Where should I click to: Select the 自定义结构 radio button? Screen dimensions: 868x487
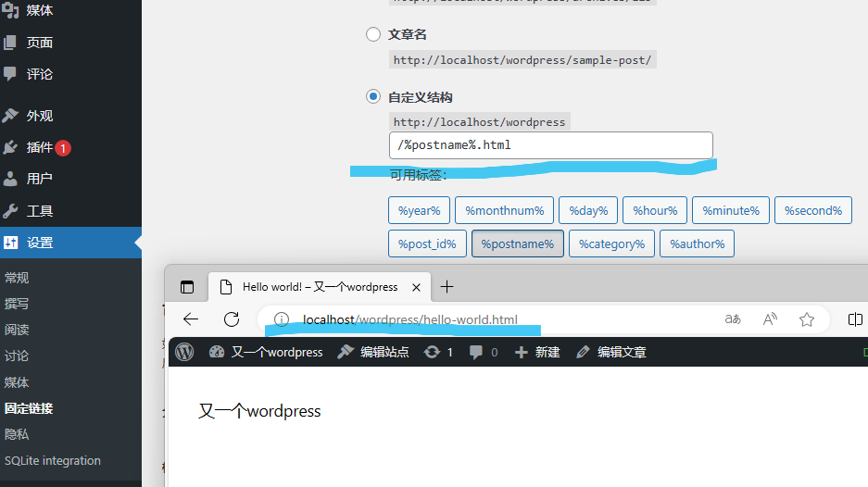click(373, 97)
